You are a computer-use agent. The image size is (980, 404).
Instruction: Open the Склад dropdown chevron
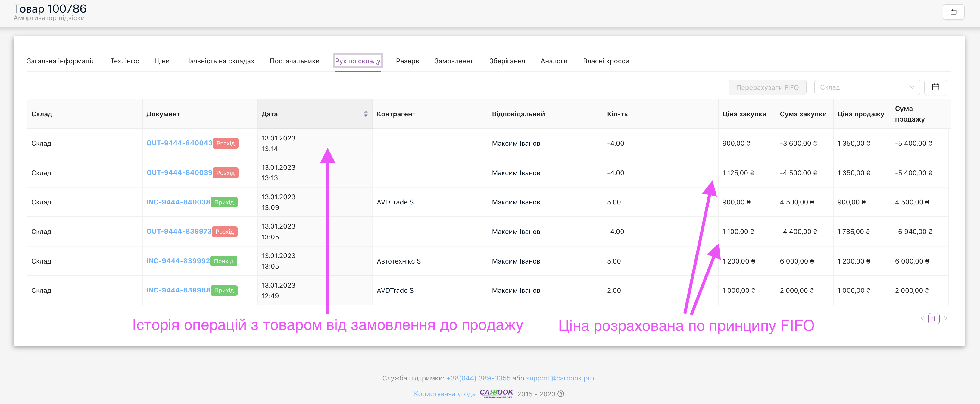point(912,87)
